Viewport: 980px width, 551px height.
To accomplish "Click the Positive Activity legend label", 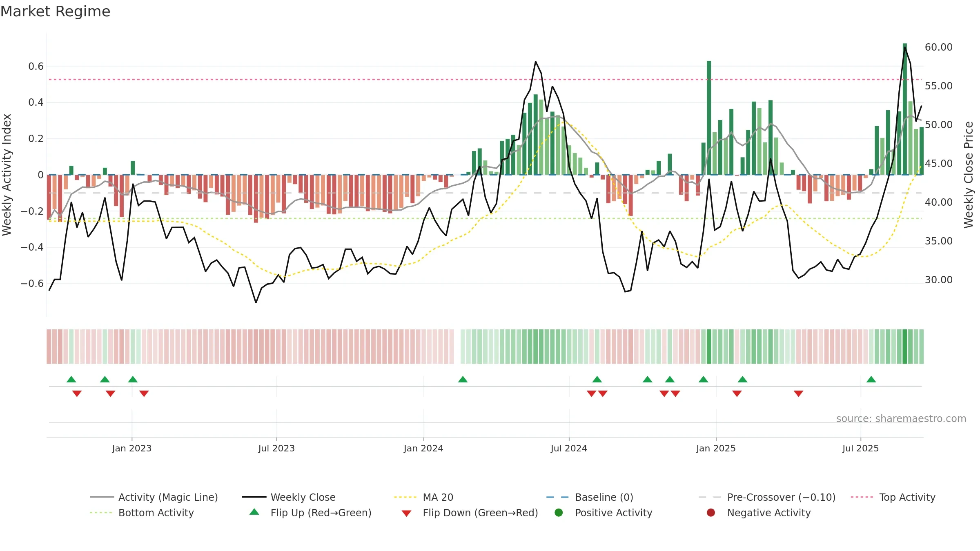I will click(x=613, y=513).
